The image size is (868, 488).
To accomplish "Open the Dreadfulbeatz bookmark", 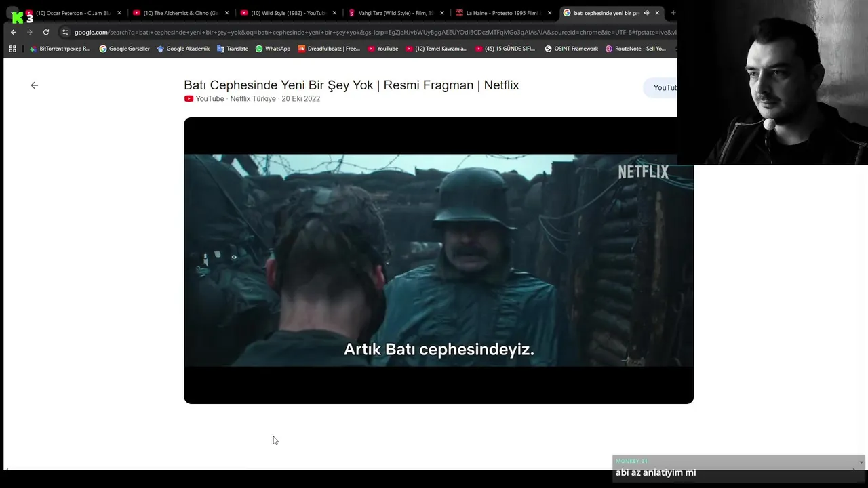I will (329, 49).
